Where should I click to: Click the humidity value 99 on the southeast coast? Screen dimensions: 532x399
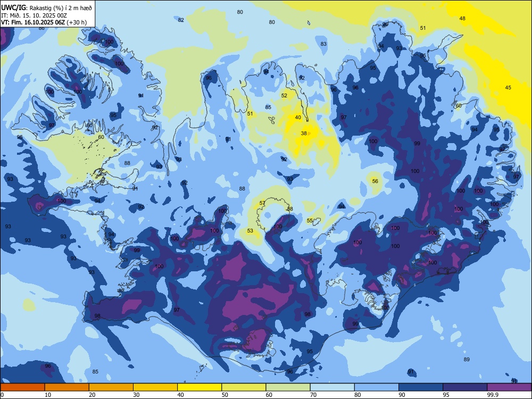pyautogui.click(x=355, y=323)
